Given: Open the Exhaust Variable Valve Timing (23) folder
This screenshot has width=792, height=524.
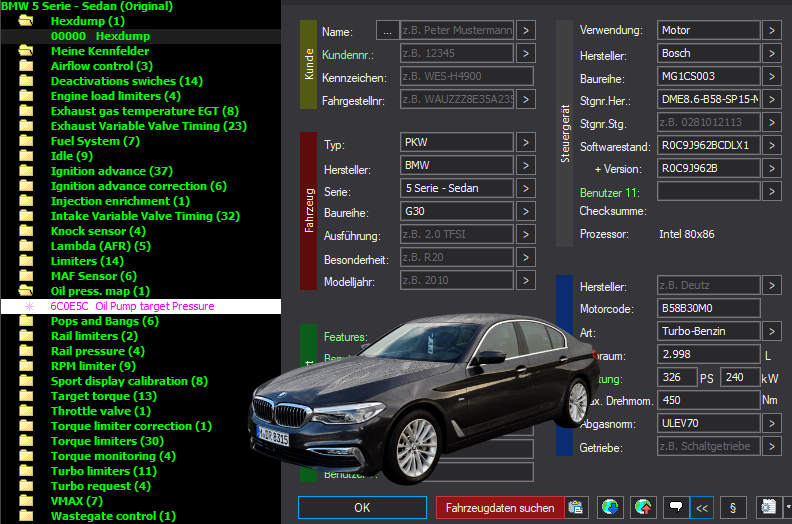Looking at the screenshot, I should click(x=149, y=126).
